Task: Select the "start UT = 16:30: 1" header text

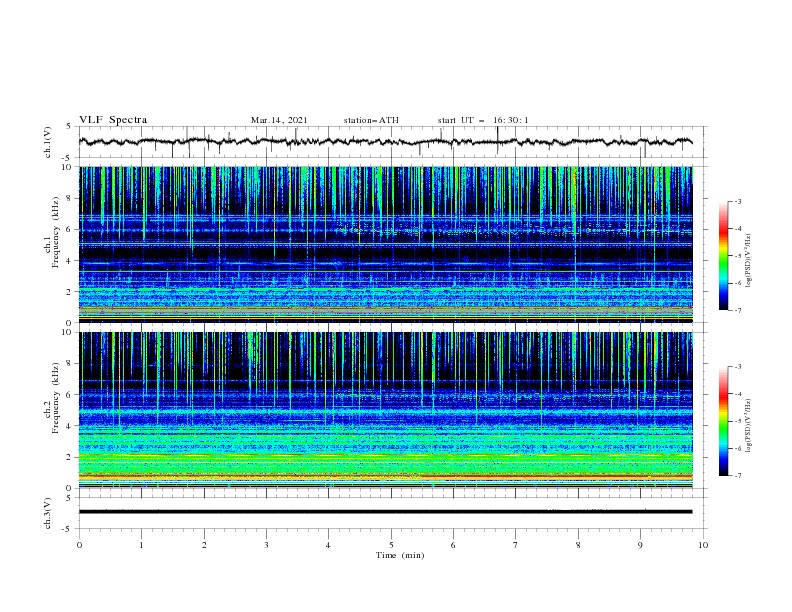Action: tap(483, 120)
